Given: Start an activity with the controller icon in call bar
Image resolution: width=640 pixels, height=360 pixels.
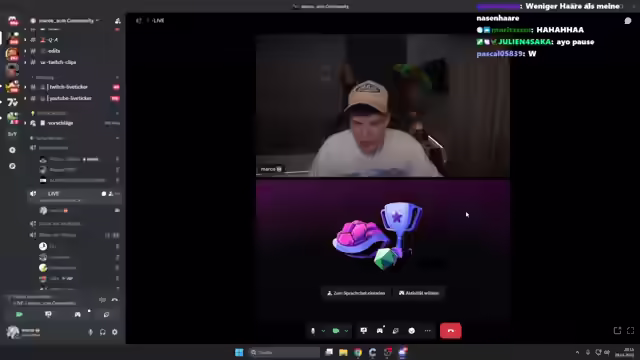Looking at the screenshot, I should [380, 331].
